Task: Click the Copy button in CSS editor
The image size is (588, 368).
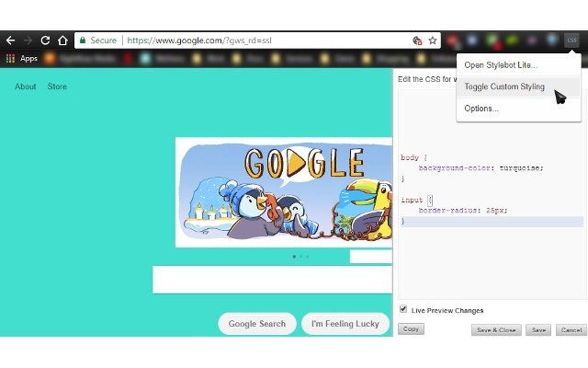Action: (411, 329)
